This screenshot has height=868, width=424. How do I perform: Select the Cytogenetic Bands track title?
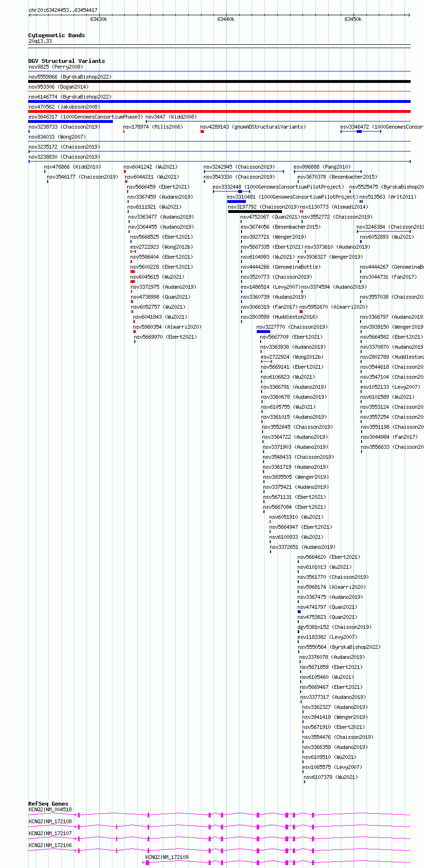57,35
